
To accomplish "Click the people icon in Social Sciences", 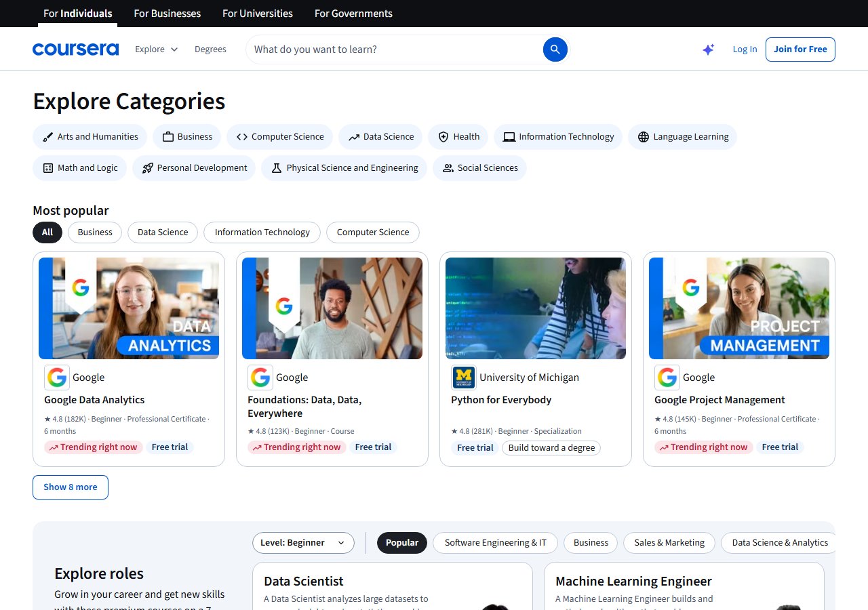I will coord(448,168).
